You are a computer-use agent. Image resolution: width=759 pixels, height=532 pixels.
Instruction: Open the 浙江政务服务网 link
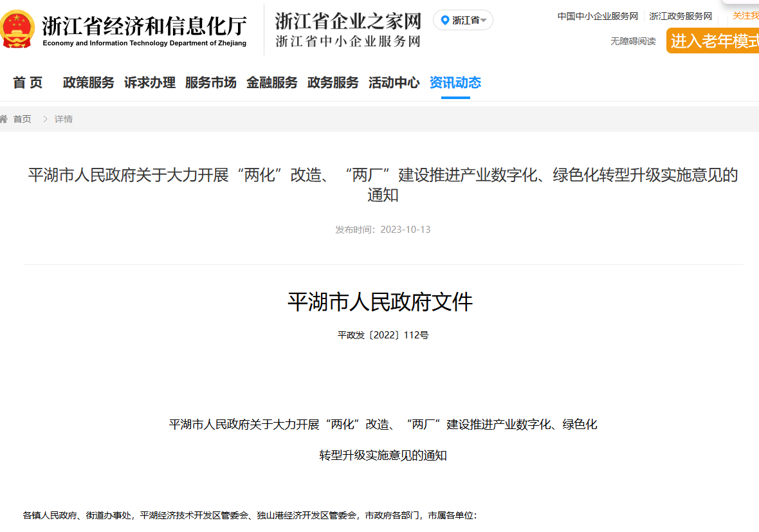(x=680, y=17)
